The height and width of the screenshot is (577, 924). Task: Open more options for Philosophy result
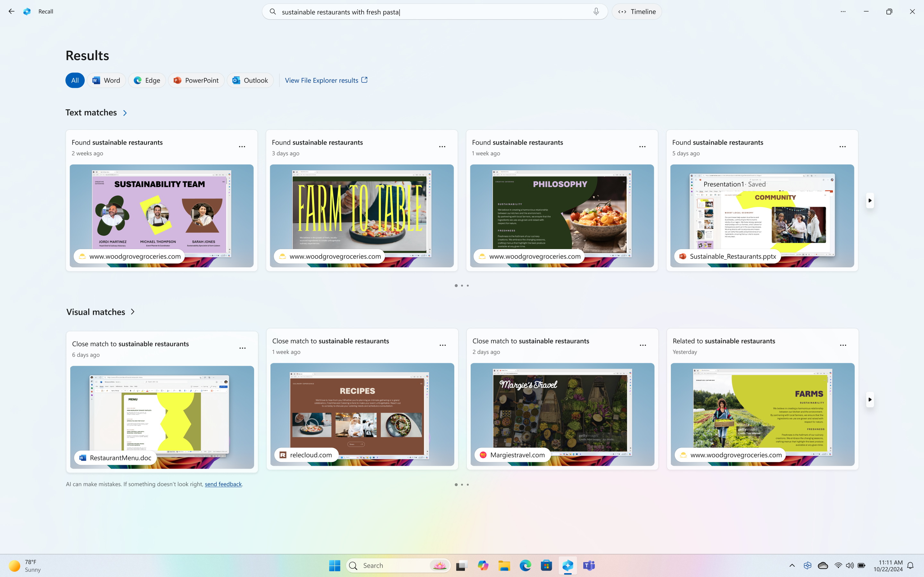click(x=642, y=146)
